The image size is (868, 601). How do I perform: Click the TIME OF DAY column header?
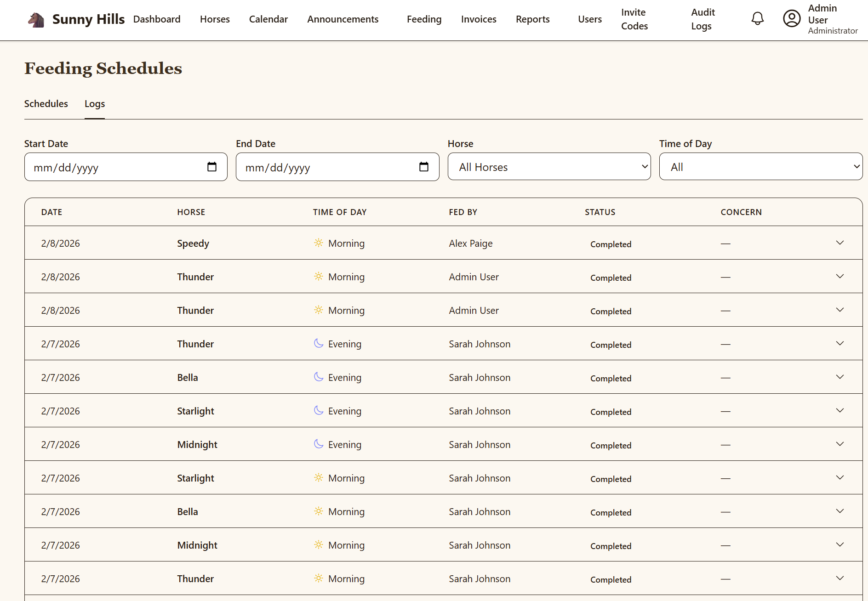click(340, 212)
